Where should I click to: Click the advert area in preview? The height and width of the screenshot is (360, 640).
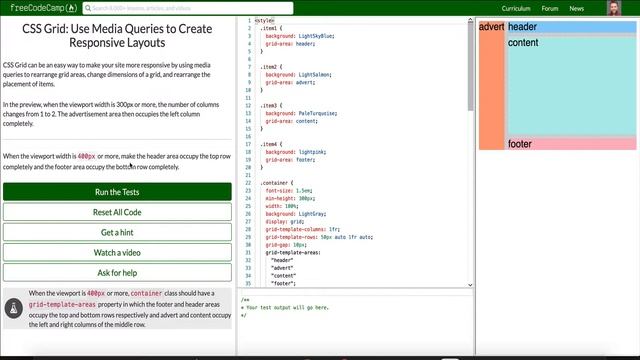click(491, 85)
